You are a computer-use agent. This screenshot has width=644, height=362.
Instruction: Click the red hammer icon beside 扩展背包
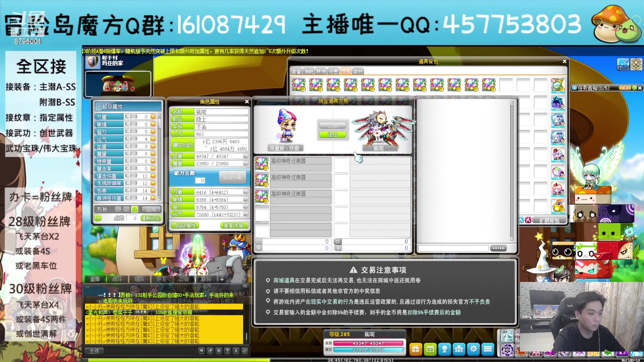528,220
